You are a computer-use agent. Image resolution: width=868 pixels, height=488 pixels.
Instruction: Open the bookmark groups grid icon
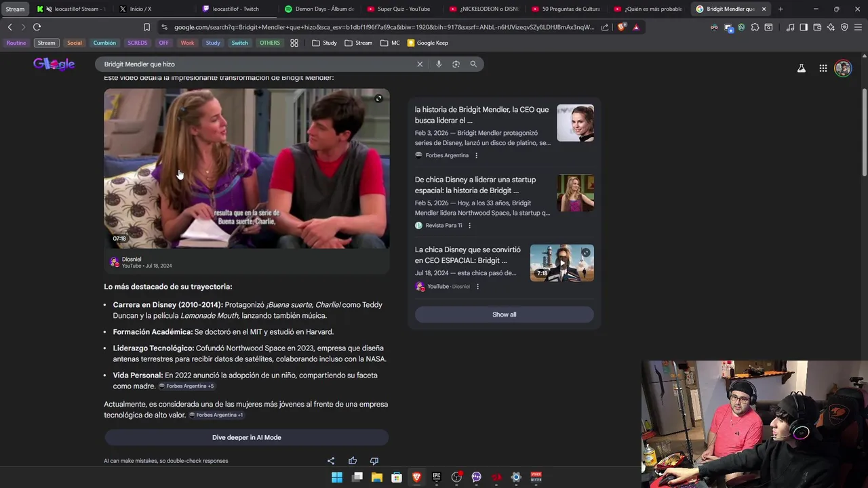coord(294,43)
